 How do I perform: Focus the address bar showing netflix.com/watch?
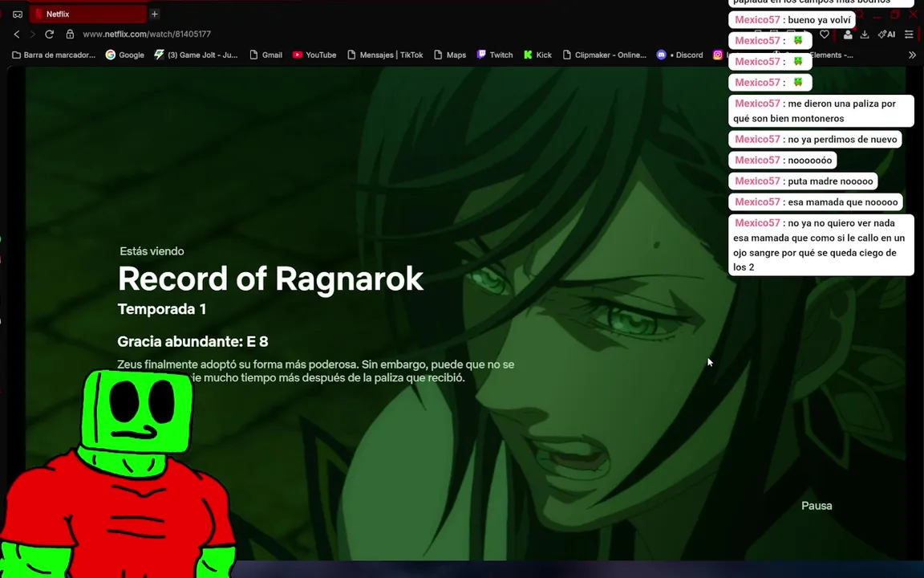click(147, 35)
